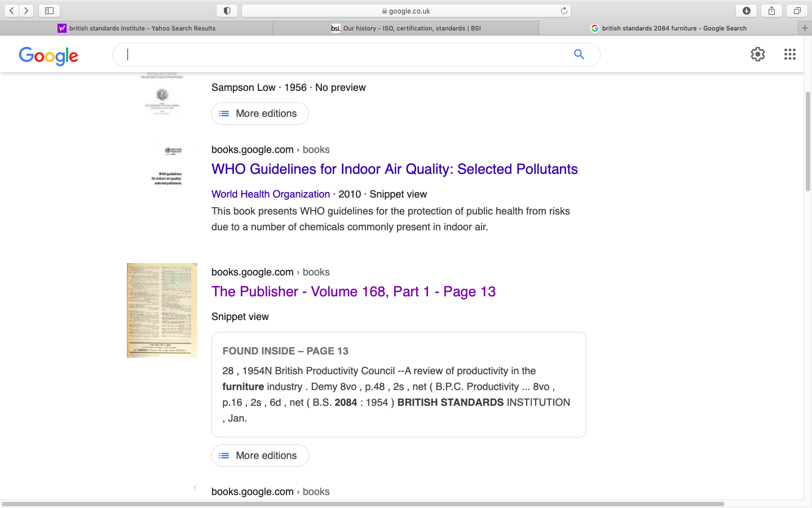Open the WHO Guidelines for Indoor Air Quality link
This screenshot has height=508, width=812.
pyautogui.click(x=394, y=169)
